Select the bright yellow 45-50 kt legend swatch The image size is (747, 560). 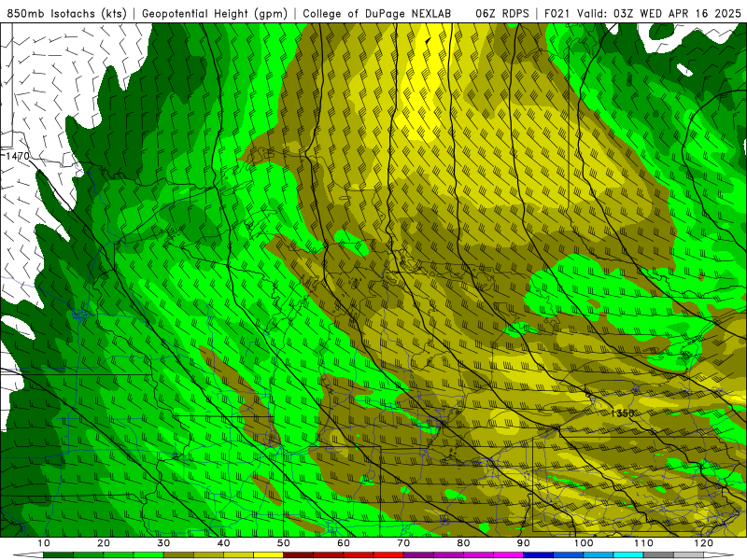268,555
